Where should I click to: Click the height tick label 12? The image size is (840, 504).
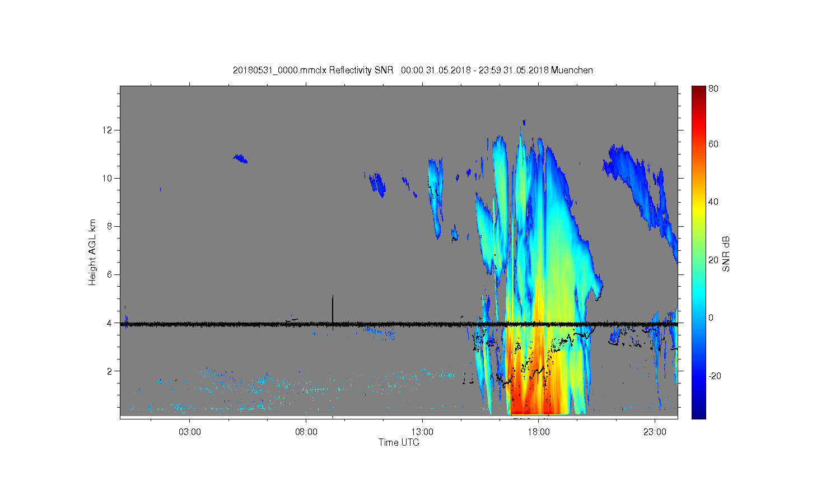pyautogui.click(x=108, y=130)
